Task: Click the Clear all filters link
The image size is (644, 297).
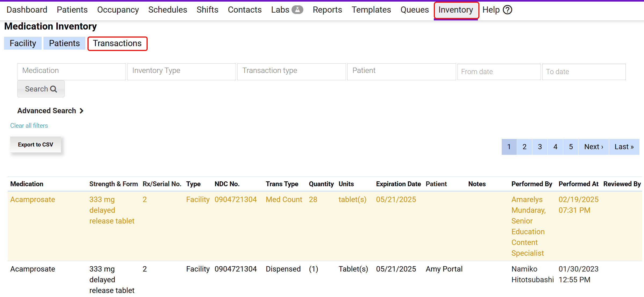Action: (29, 126)
